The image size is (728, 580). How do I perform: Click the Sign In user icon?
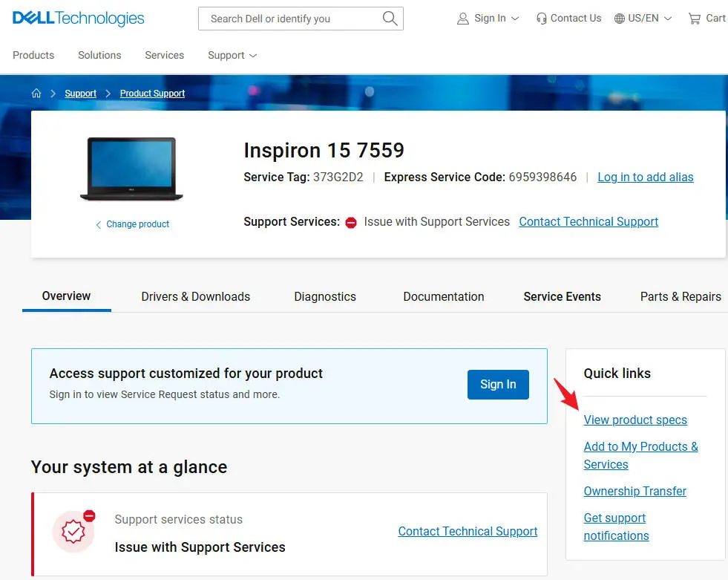tap(463, 19)
